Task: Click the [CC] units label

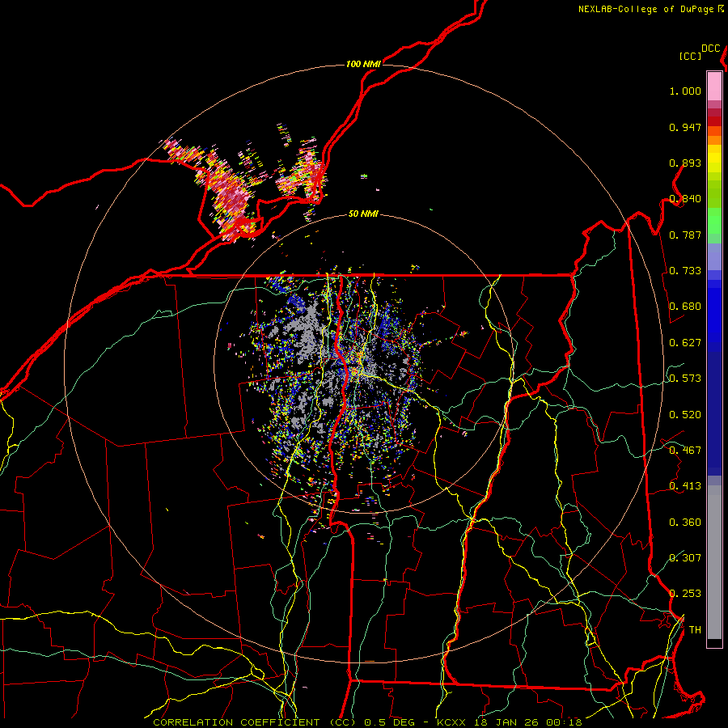Action: 690,56
